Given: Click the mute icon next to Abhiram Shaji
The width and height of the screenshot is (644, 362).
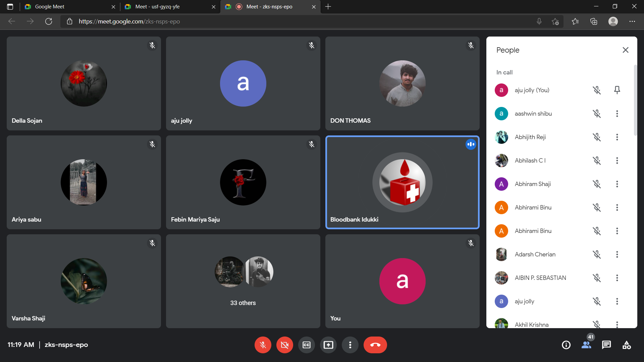Looking at the screenshot, I should (x=596, y=184).
